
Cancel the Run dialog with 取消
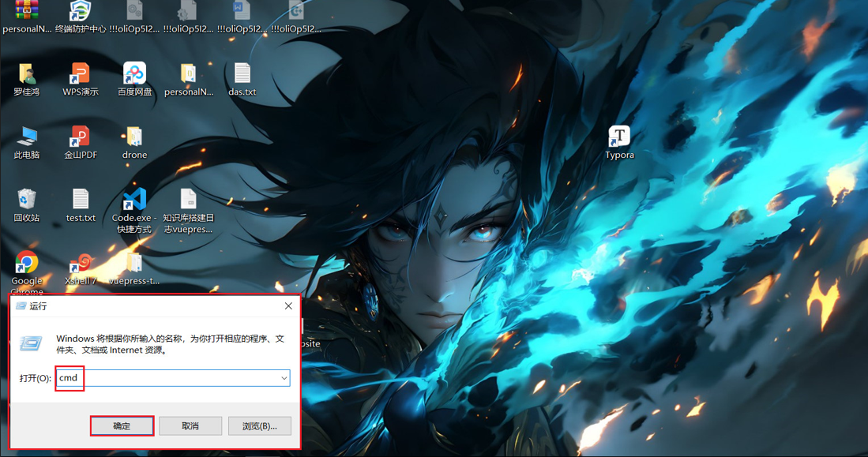(190, 426)
